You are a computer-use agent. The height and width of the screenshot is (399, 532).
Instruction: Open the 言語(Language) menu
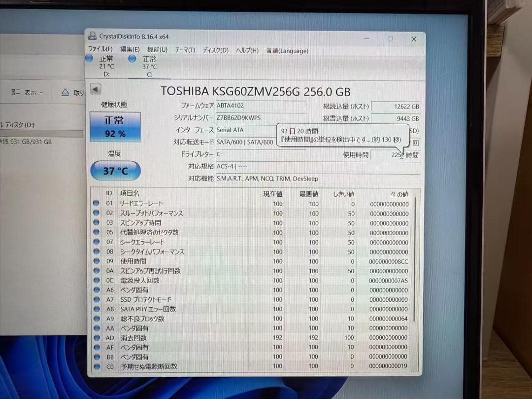pyautogui.click(x=287, y=51)
